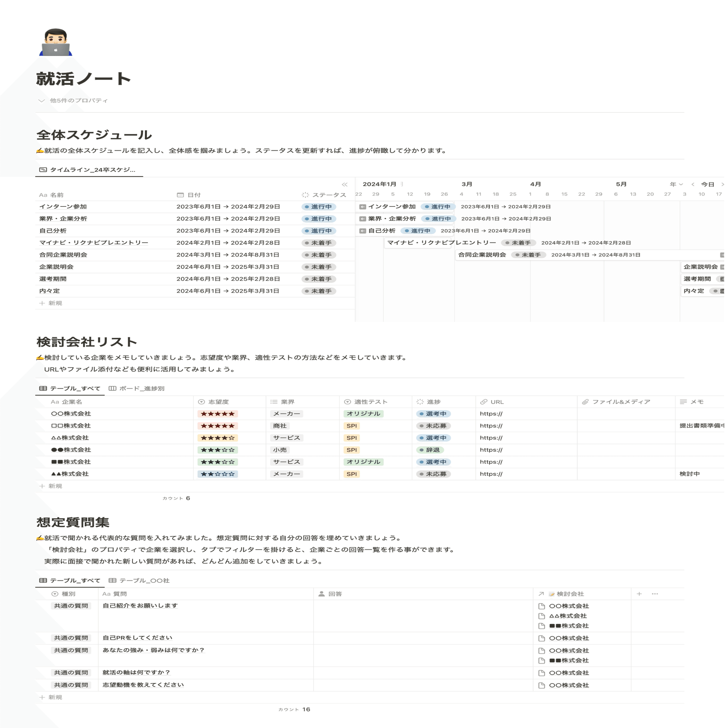This screenshot has height=728, width=728.
Task: Click two-star rating tag for ▲▲株式会社
Action: (x=218, y=474)
